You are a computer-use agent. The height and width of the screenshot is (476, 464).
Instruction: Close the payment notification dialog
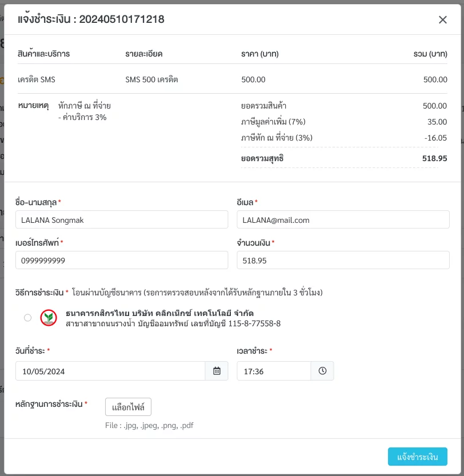443,20
